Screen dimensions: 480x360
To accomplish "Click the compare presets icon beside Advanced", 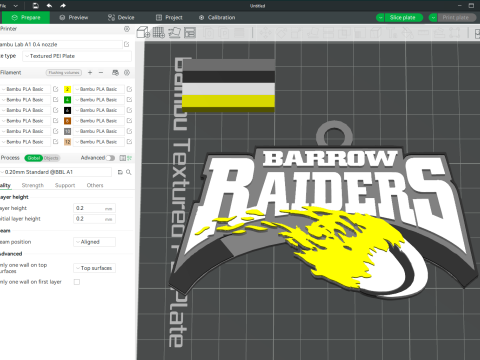I will coord(123,158).
